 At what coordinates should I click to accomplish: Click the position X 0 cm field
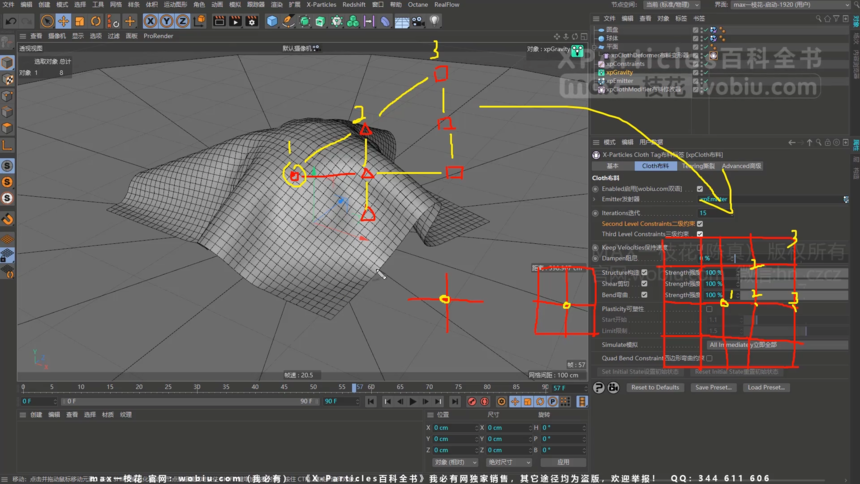pos(454,428)
